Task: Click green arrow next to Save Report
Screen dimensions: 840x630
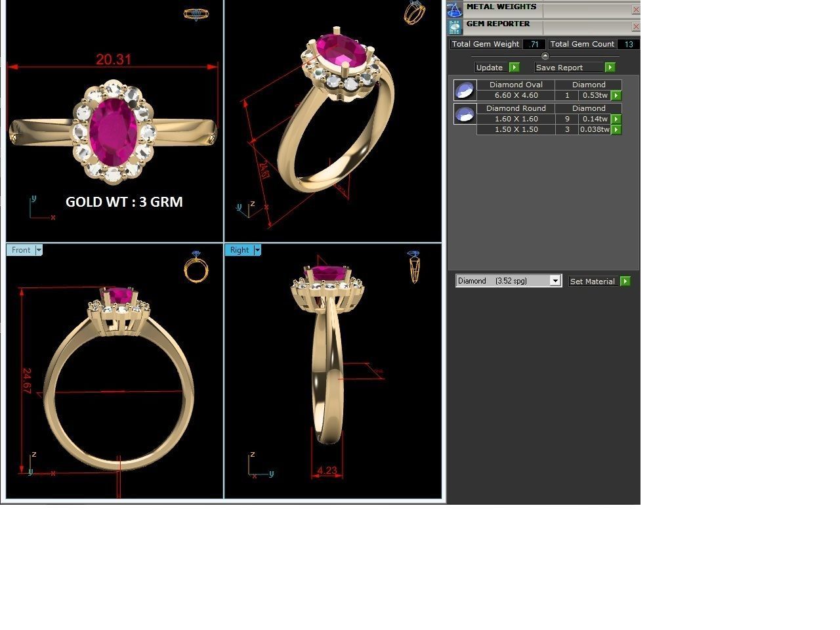Action: (610, 67)
